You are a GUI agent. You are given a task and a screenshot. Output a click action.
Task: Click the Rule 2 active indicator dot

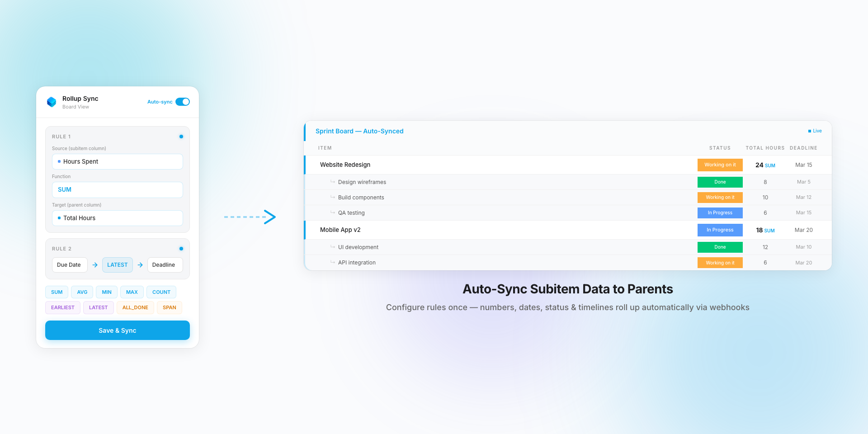pos(181,248)
